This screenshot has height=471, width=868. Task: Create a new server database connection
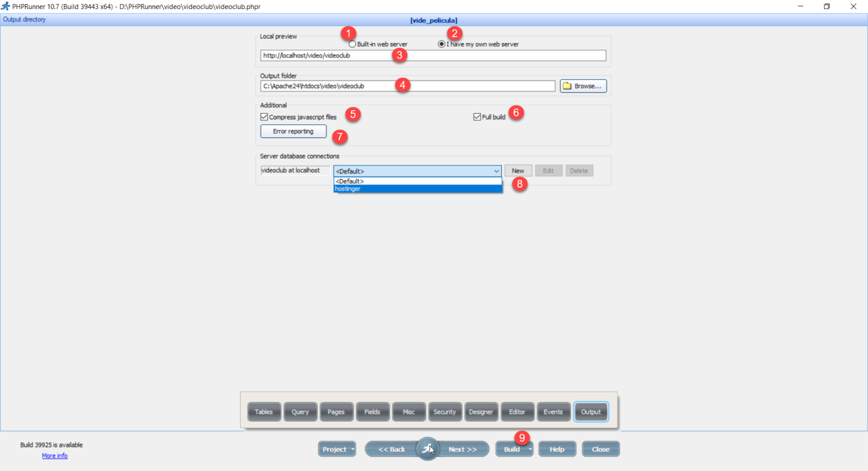pos(518,170)
